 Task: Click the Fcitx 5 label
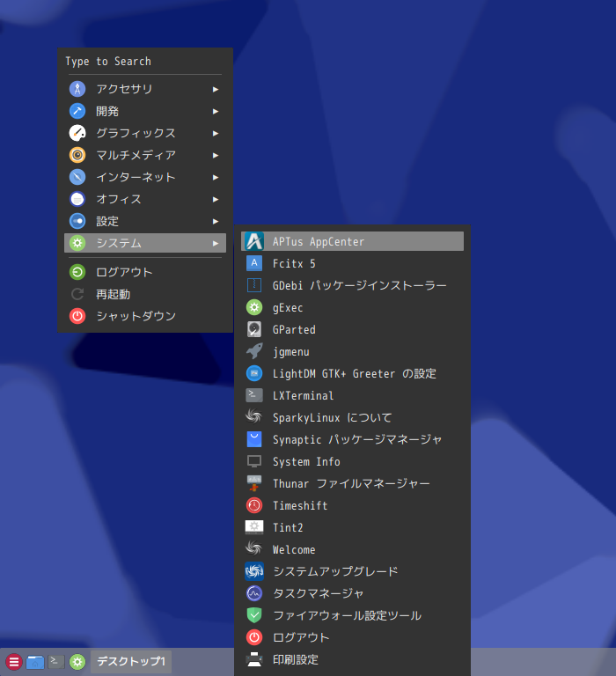pos(294,263)
